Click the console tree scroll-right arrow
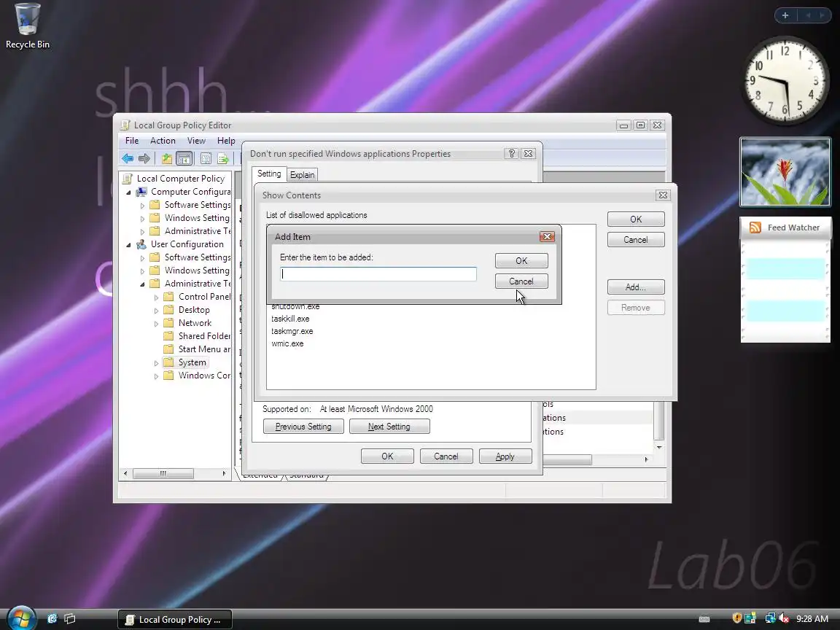 [224, 473]
